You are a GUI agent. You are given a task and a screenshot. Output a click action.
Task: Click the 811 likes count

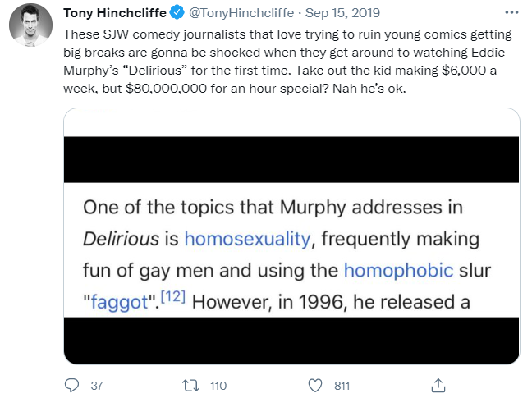(342, 385)
